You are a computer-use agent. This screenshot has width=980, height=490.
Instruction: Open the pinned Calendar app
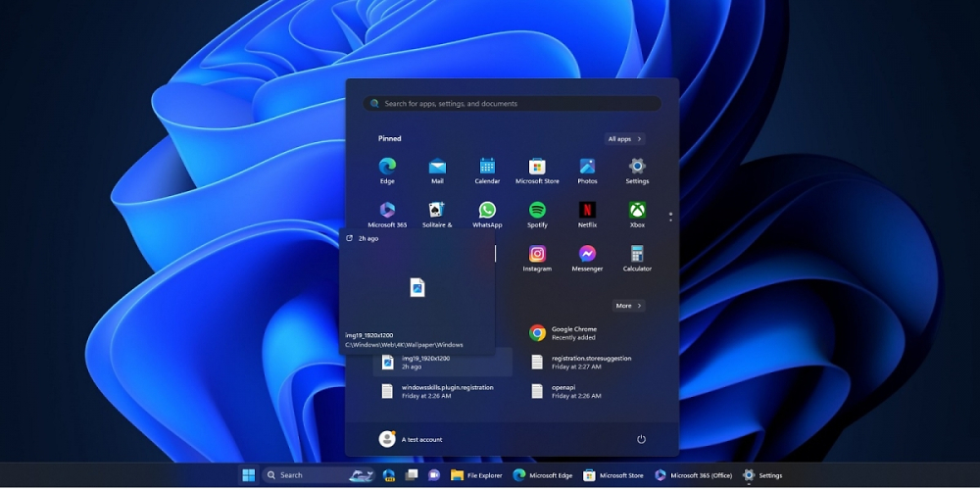pyautogui.click(x=487, y=171)
